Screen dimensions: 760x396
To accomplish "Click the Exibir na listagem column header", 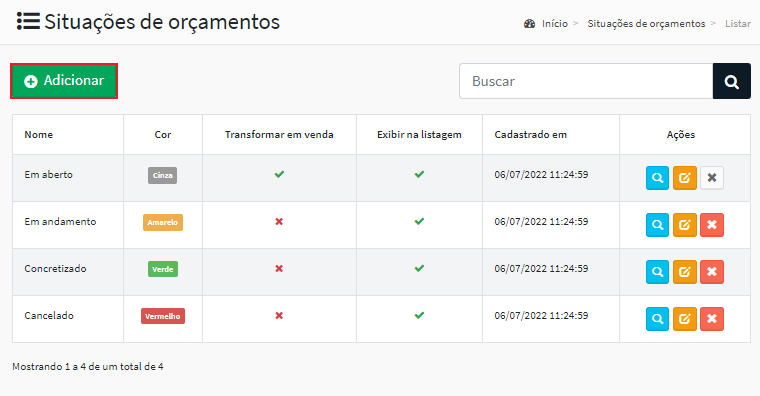I will [419, 135].
